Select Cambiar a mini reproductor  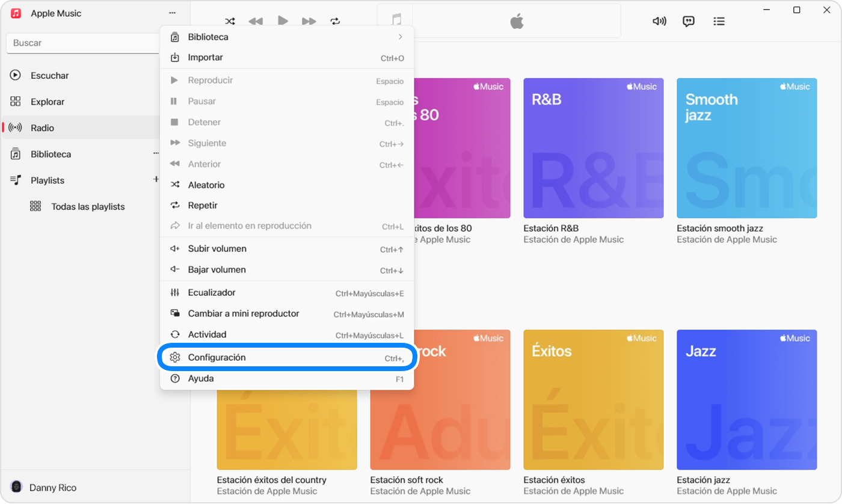pos(287,314)
